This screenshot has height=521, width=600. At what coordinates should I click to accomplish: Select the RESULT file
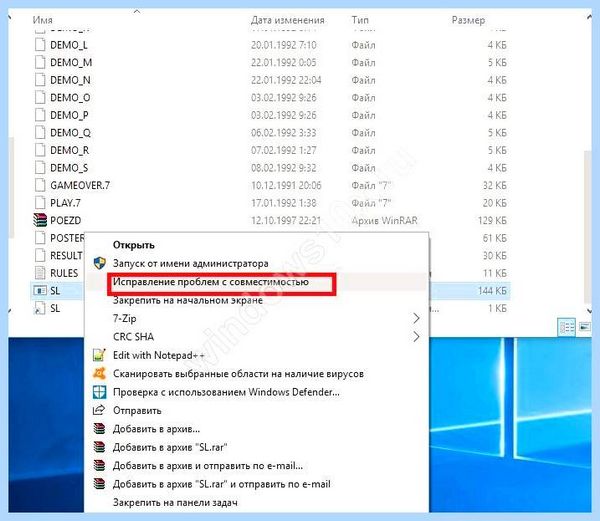(66, 256)
